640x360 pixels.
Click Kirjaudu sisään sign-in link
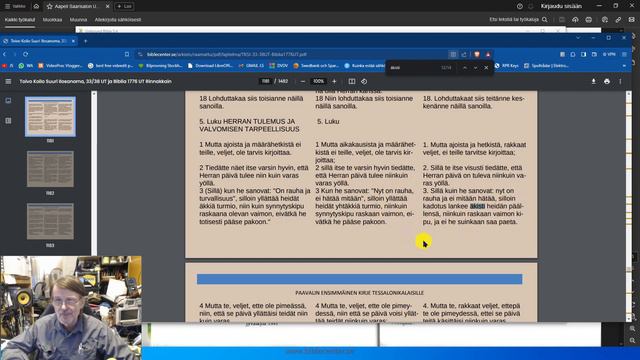click(561, 6)
